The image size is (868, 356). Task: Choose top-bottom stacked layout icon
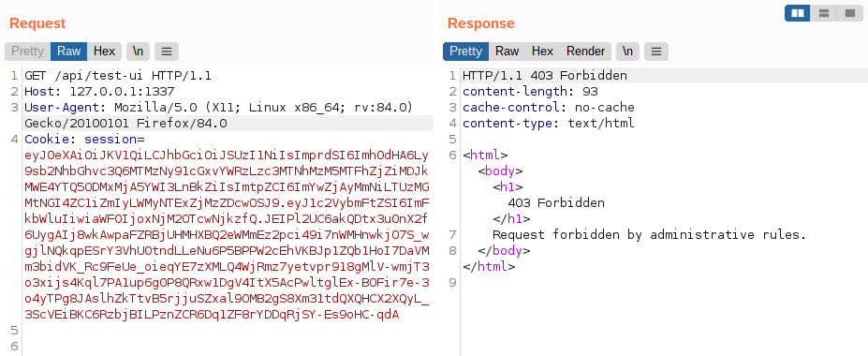(824, 13)
